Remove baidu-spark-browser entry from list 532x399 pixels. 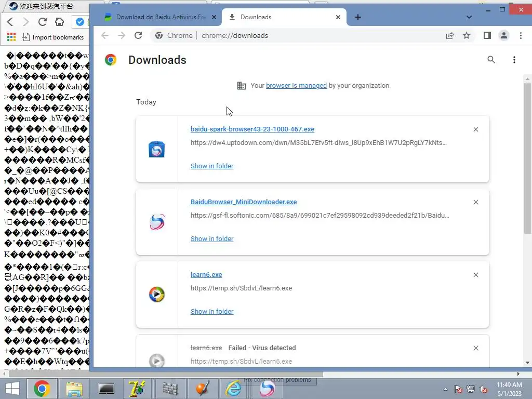[x=476, y=129]
